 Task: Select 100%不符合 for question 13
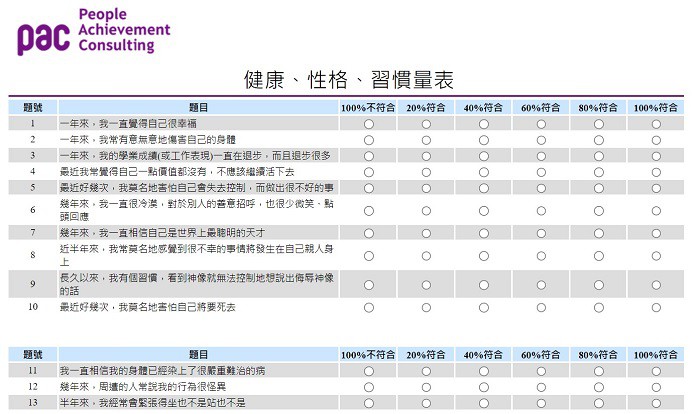click(x=369, y=402)
